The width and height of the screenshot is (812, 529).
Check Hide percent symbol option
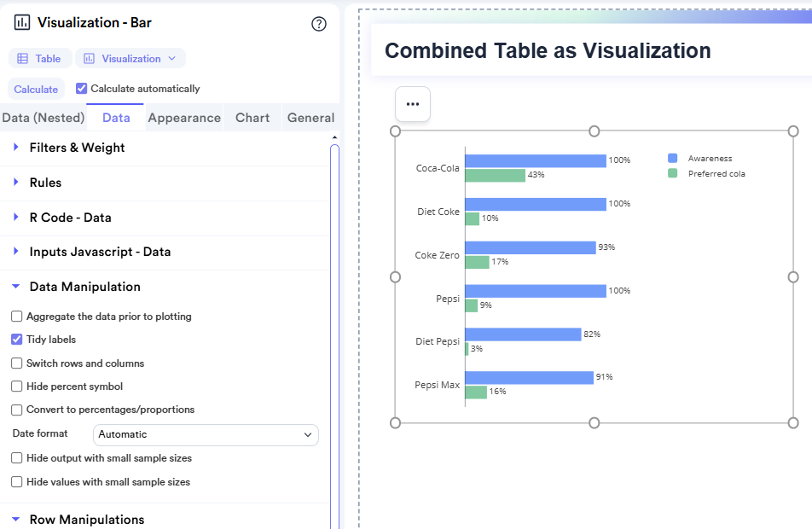coord(17,387)
